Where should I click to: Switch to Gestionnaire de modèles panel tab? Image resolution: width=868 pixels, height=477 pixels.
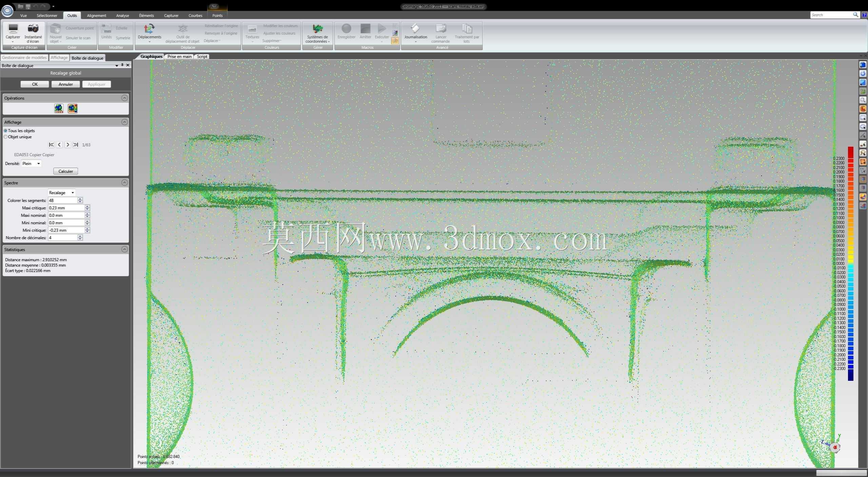[x=24, y=58]
